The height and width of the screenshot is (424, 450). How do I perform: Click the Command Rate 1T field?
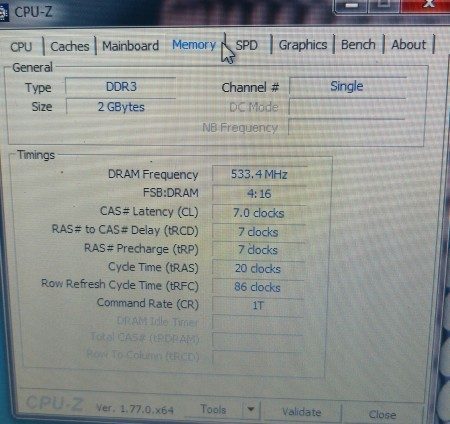tap(258, 306)
